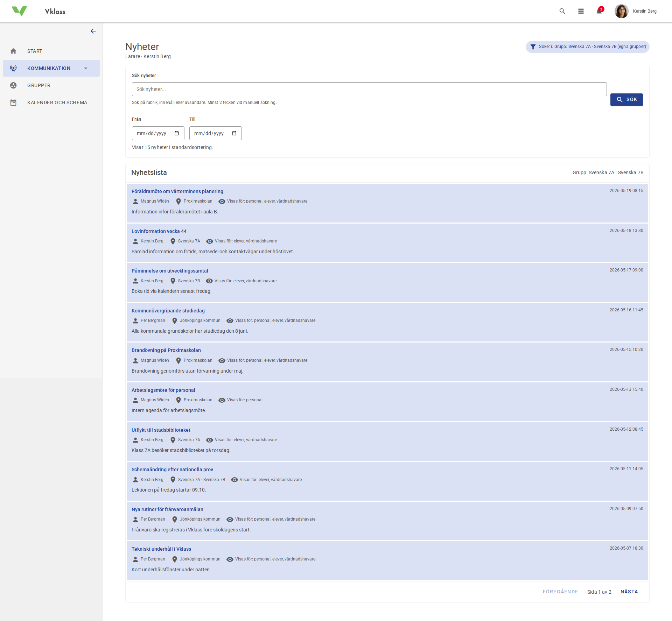The image size is (672, 621).
Task: Go to START in sidebar
Action: pyautogui.click(x=51, y=51)
